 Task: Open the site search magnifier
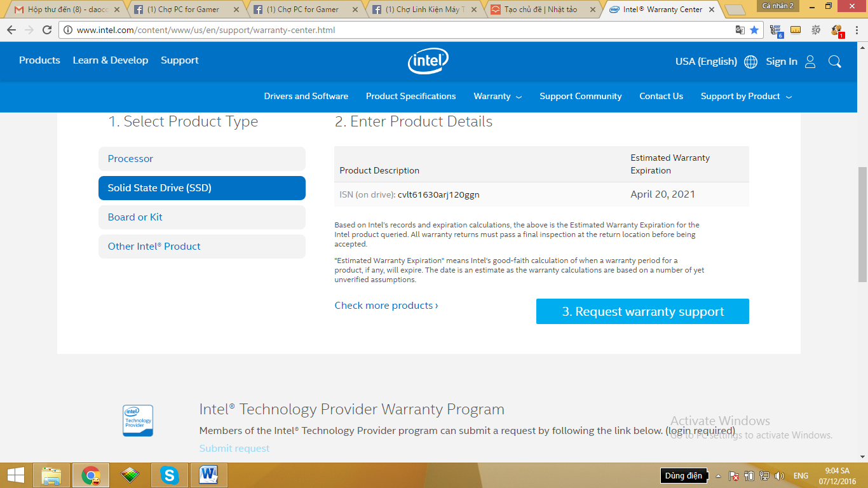tap(835, 62)
